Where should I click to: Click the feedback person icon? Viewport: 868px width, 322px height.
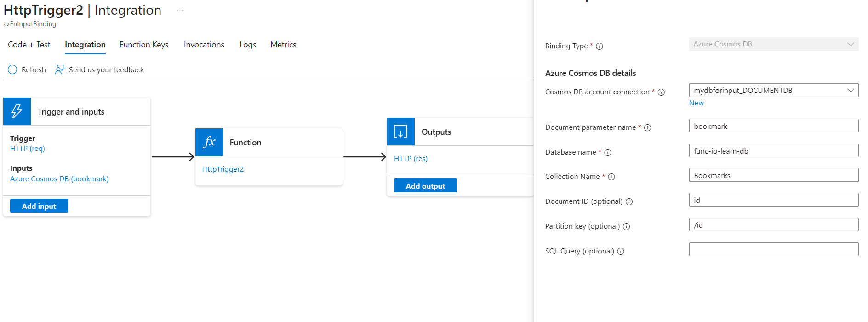tap(60, 69)
